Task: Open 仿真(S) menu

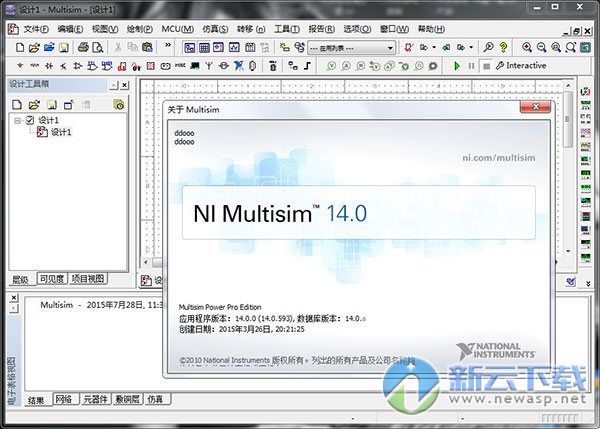Action: pyautogui.click(x=215, y=29)
